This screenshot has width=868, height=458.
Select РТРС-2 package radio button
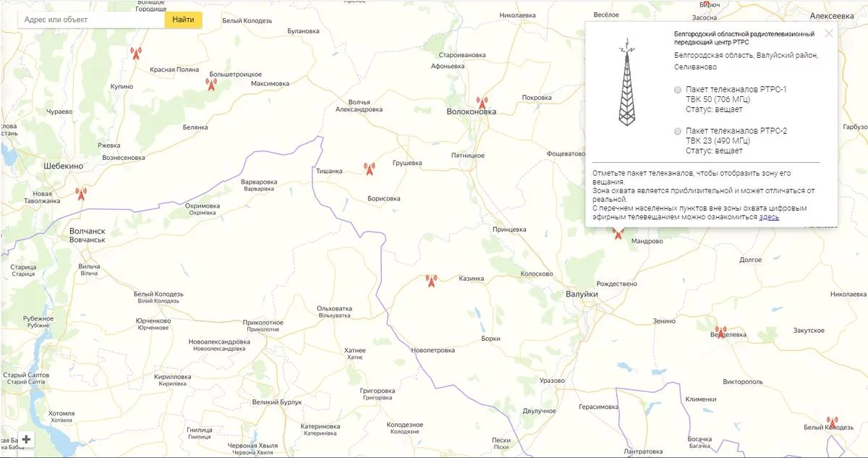click(x=678, y=131)
